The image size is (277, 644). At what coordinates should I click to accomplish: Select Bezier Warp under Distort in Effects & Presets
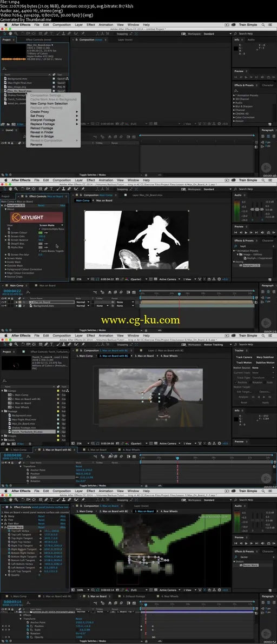tap(250, 565)
